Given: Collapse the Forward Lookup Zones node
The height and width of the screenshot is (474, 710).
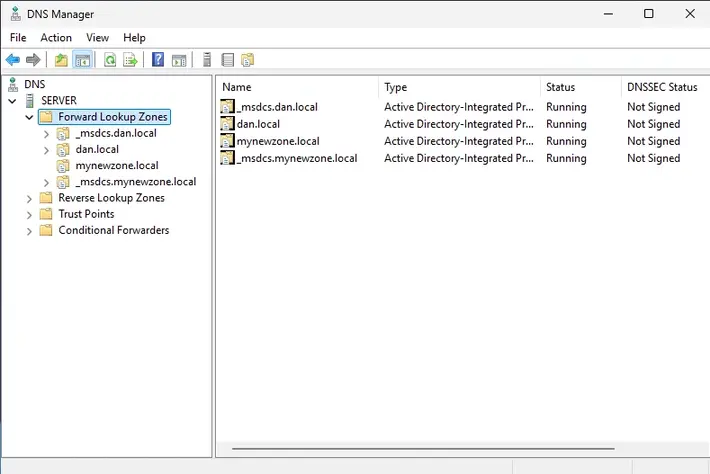Looking at the screenshot, I should (29, 117).
